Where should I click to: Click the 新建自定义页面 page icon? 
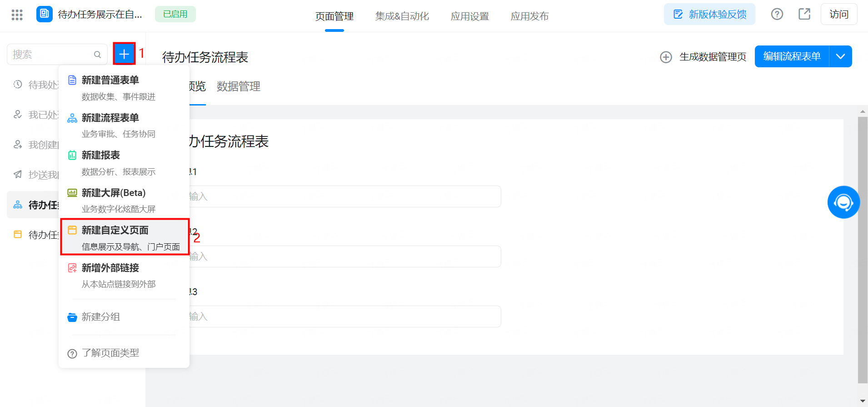pos(72,230)
